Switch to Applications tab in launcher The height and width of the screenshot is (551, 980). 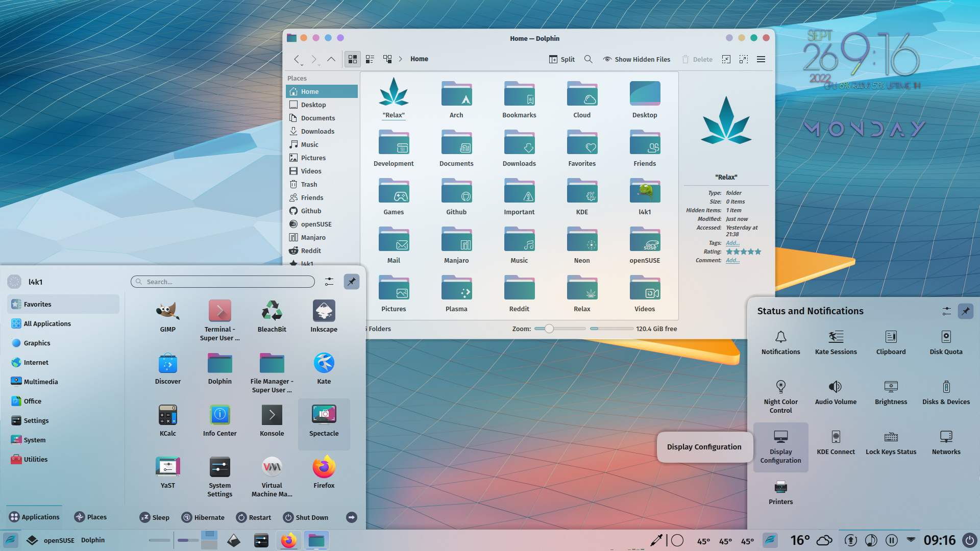coord(34,517)
